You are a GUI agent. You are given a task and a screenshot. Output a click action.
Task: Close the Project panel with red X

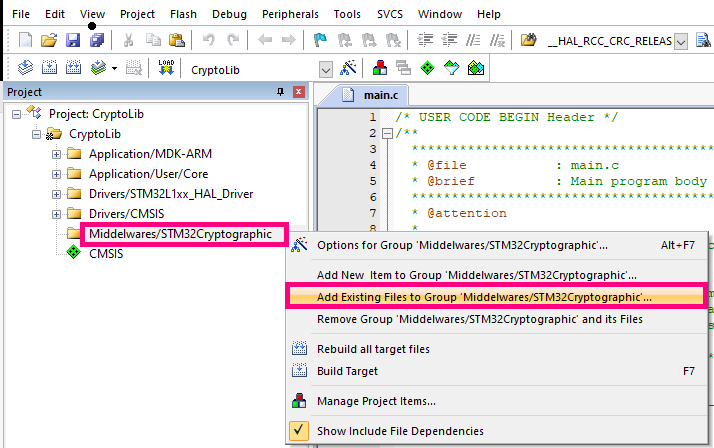point(299,92)
